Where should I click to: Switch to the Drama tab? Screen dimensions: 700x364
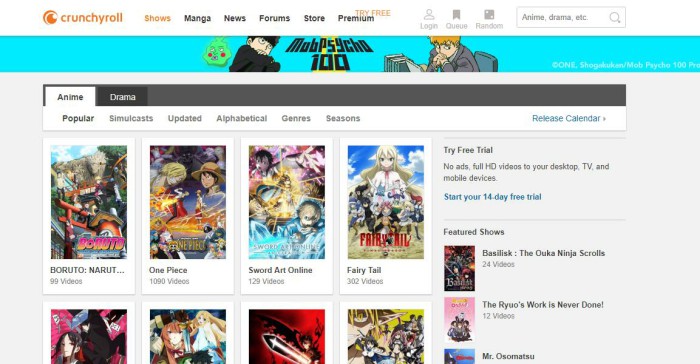(x=122, y=97)
